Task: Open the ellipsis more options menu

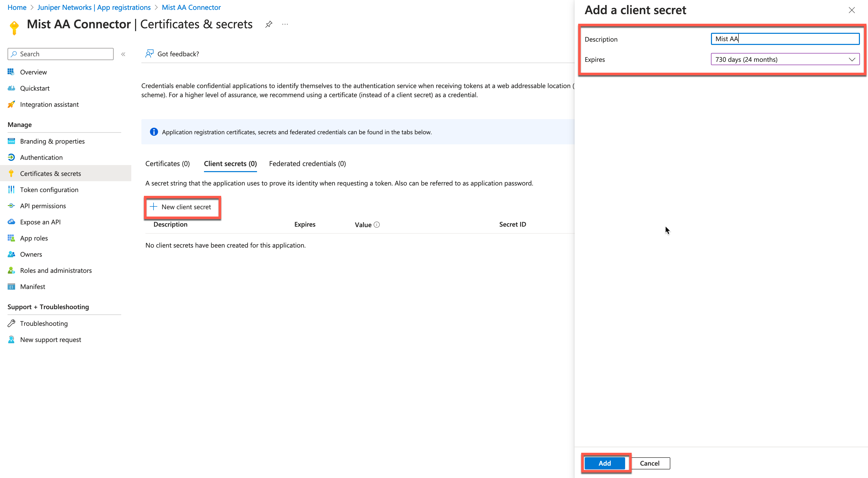Action: tap(285, 24)
